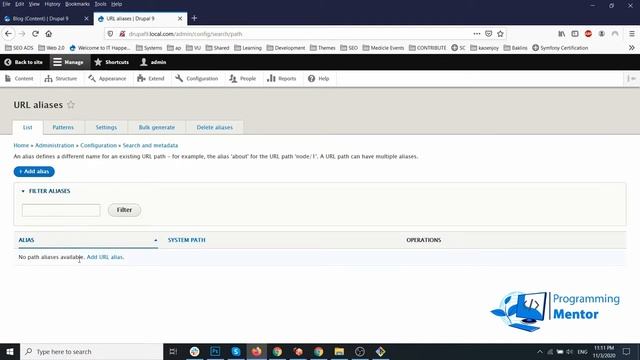Click the Add alias button
The width and height of the screenshot is (640, 360).
(x=34, y=171)
